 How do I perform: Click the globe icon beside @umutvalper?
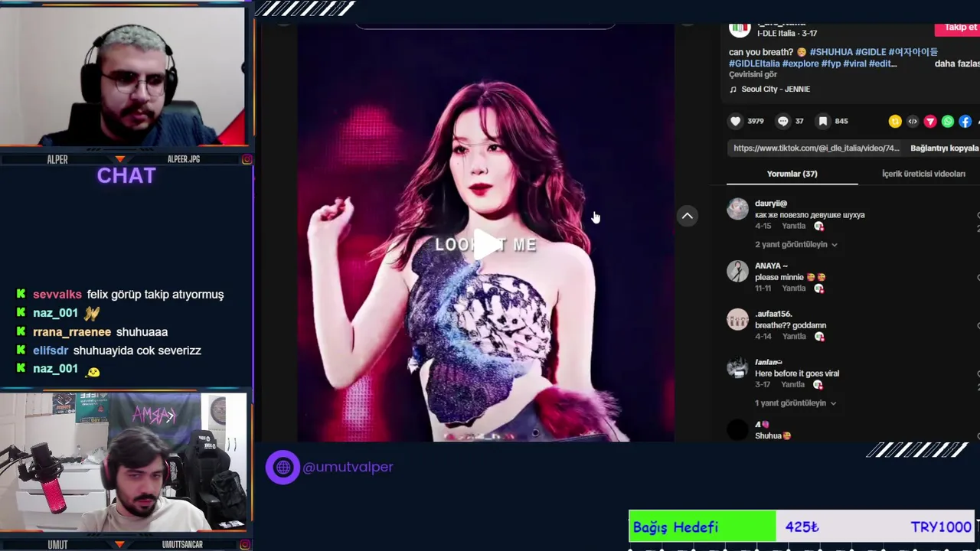click(x=283, y=467)
